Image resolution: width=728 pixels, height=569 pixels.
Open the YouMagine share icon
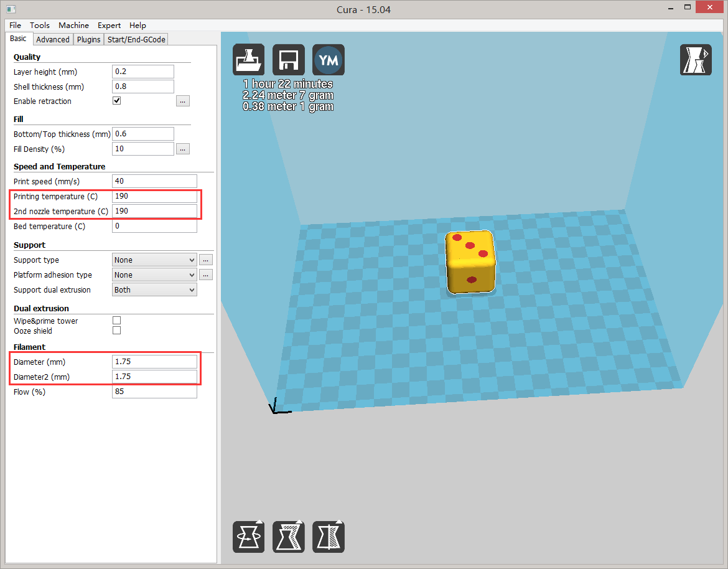coord(328,59)
